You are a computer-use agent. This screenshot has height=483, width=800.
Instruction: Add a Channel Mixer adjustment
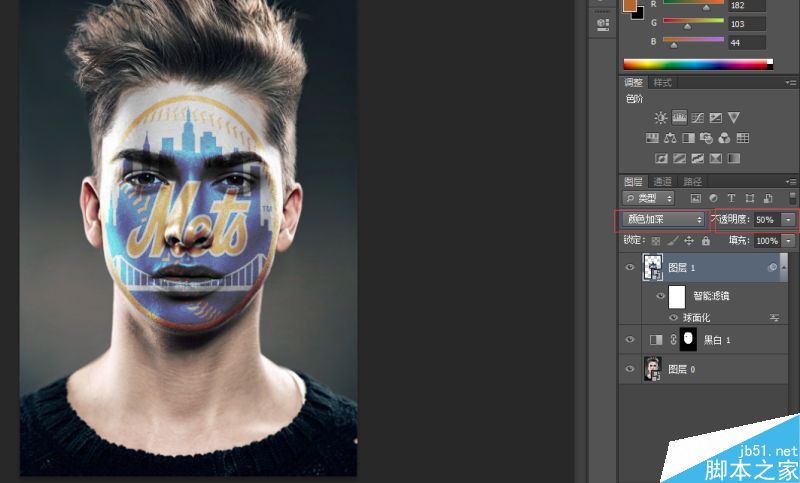[724, 138]
